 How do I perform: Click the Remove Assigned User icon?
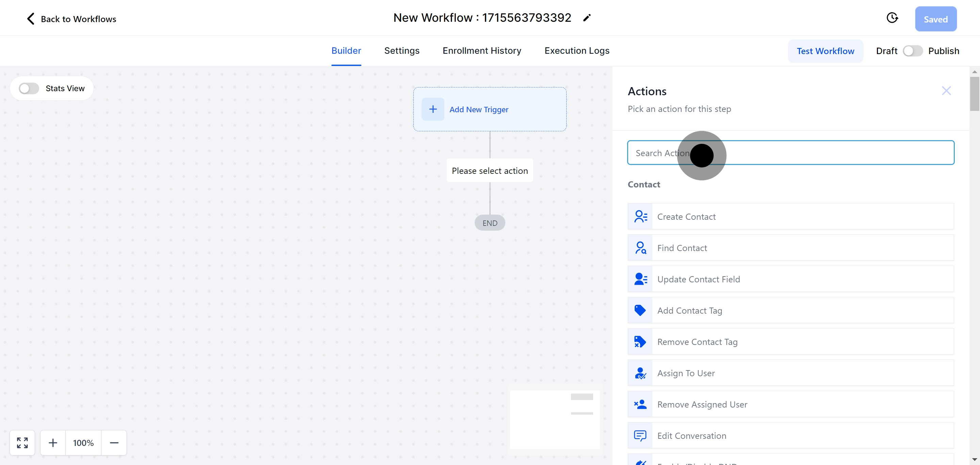(640, 404)
